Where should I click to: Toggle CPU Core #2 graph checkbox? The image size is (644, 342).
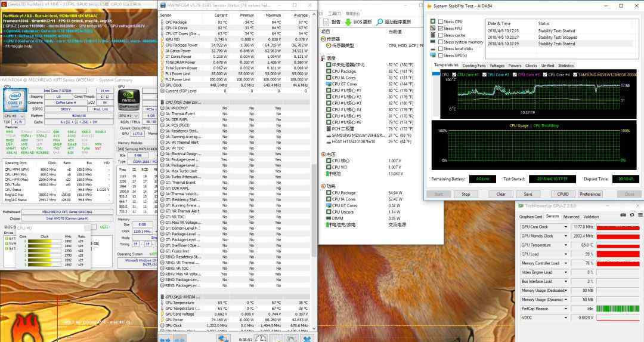coord(484,75)
